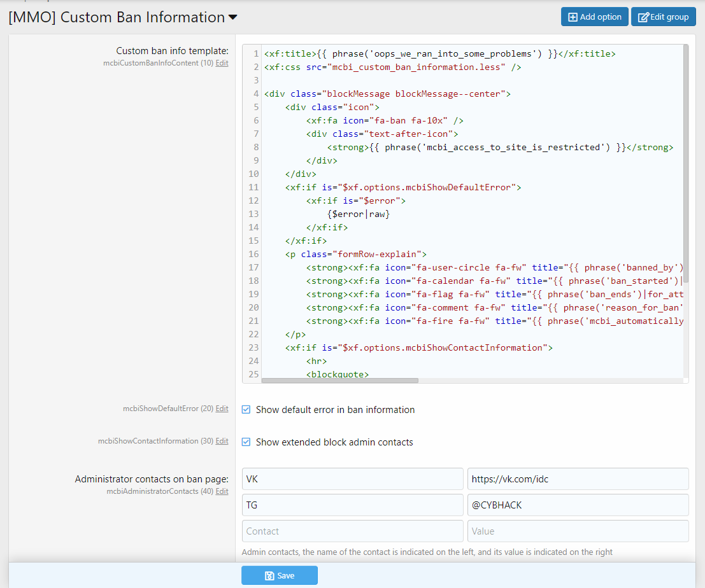
Task: Click the plus icon on Add option
Action: [573, 17]
